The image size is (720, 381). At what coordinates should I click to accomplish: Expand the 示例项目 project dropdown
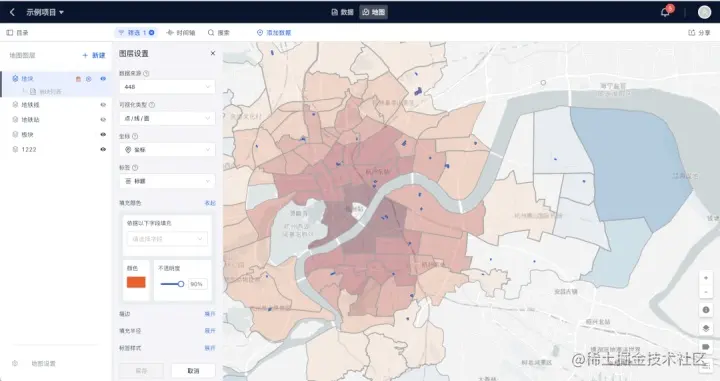(x=45, y=12)
